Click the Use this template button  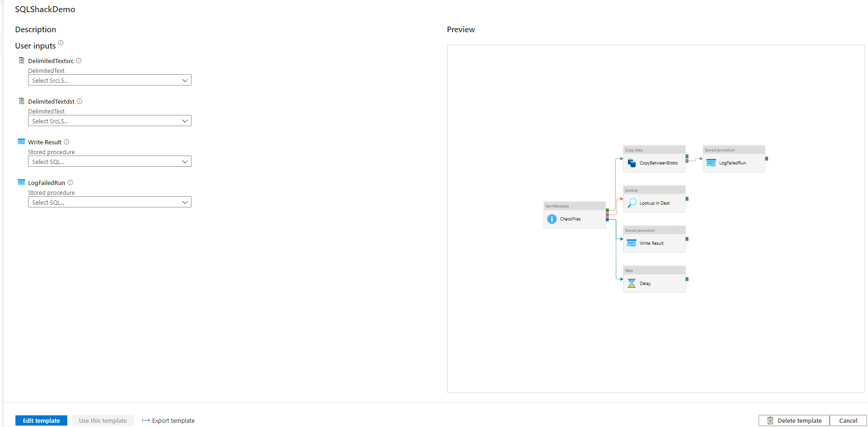click(103, 420)
